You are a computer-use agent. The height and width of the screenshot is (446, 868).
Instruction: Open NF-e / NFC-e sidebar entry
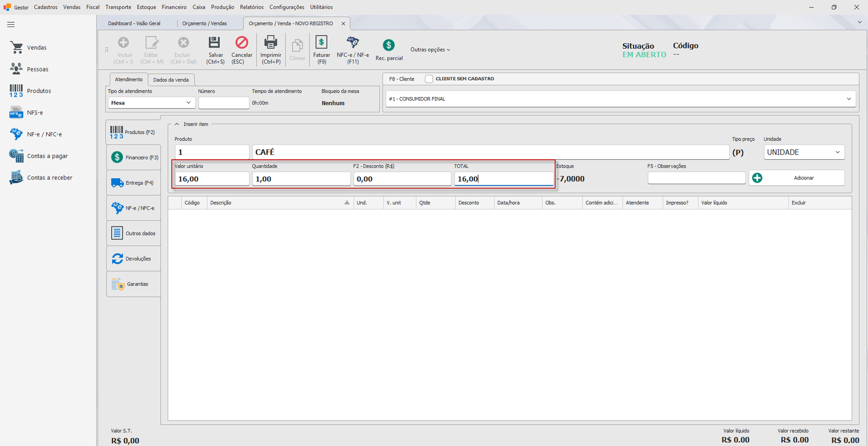36,134
